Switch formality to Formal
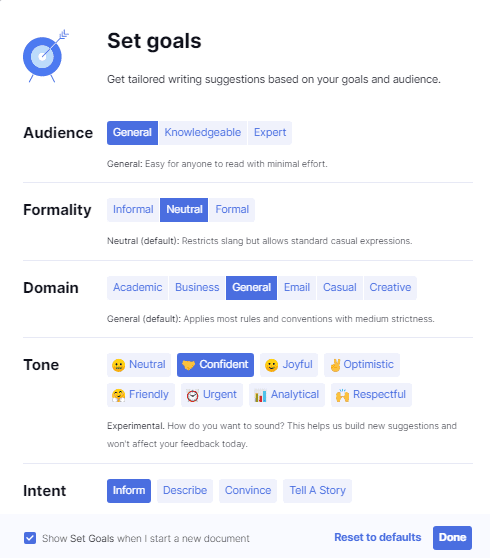490x558 pixels. click(232, 210)
